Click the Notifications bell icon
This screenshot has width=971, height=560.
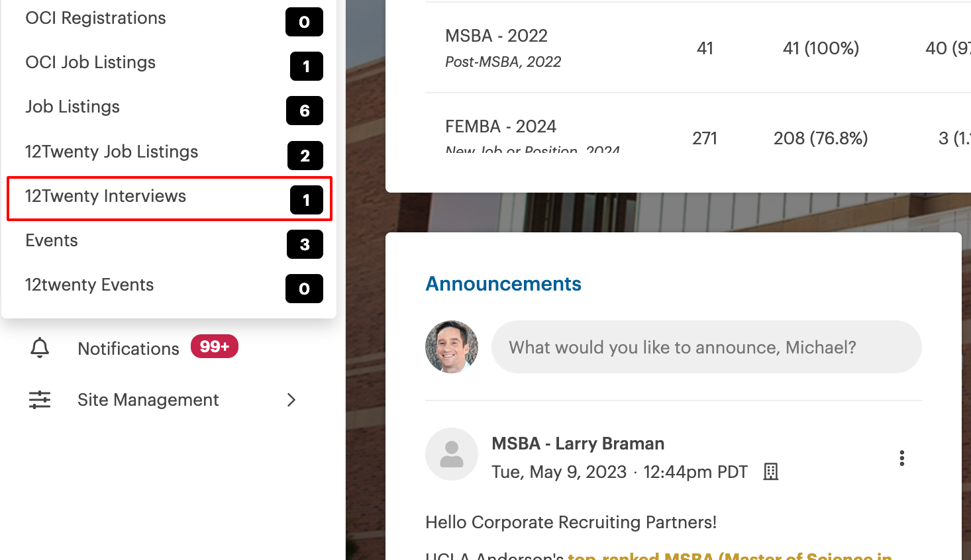click(40, 348)
